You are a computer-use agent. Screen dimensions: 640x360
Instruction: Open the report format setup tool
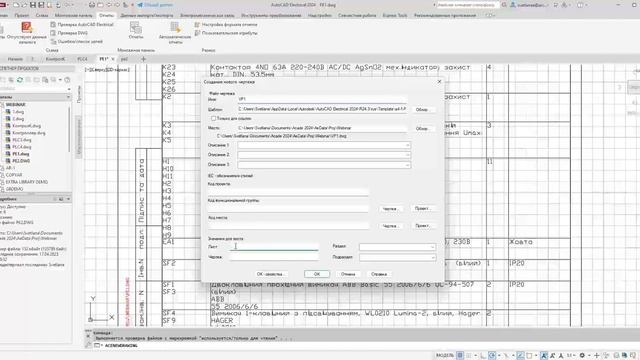[226, 24]
